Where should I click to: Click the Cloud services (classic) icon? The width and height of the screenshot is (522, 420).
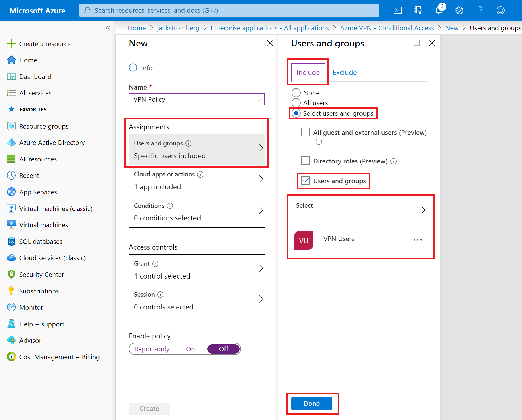click(11, 258)
